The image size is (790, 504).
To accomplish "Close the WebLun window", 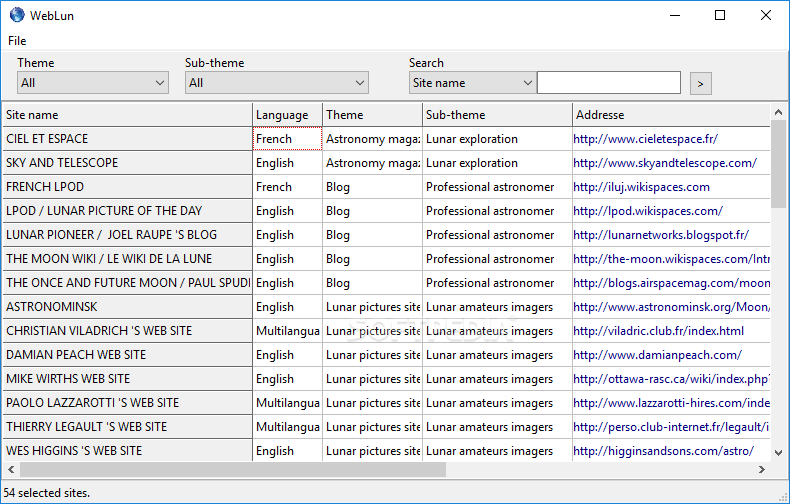I will [x=766, y=15].
